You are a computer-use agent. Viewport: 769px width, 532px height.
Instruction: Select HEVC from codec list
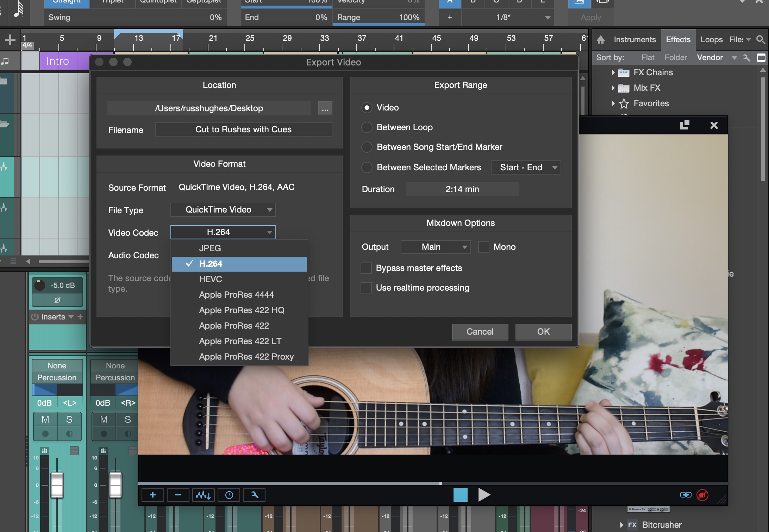click(x=211, y=279)
